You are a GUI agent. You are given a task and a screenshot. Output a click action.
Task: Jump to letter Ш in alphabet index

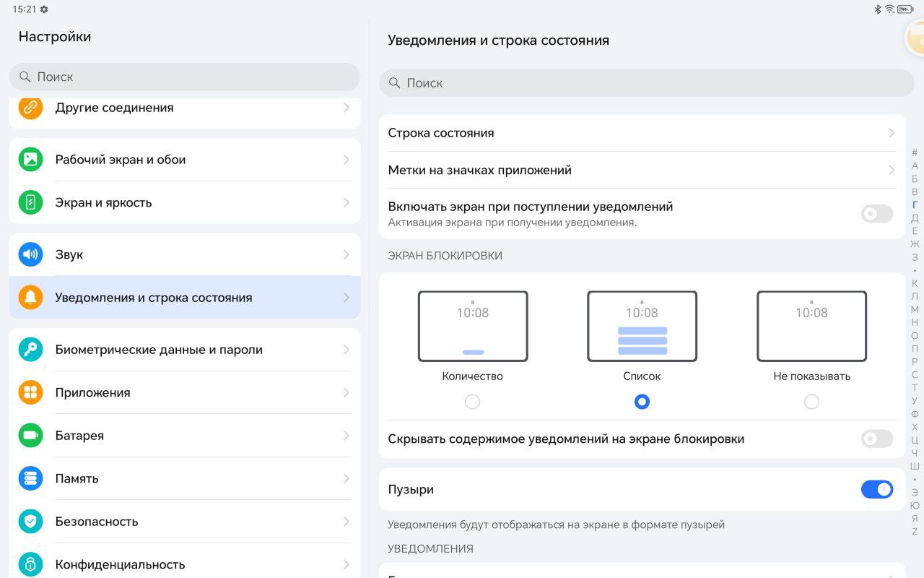915,466
